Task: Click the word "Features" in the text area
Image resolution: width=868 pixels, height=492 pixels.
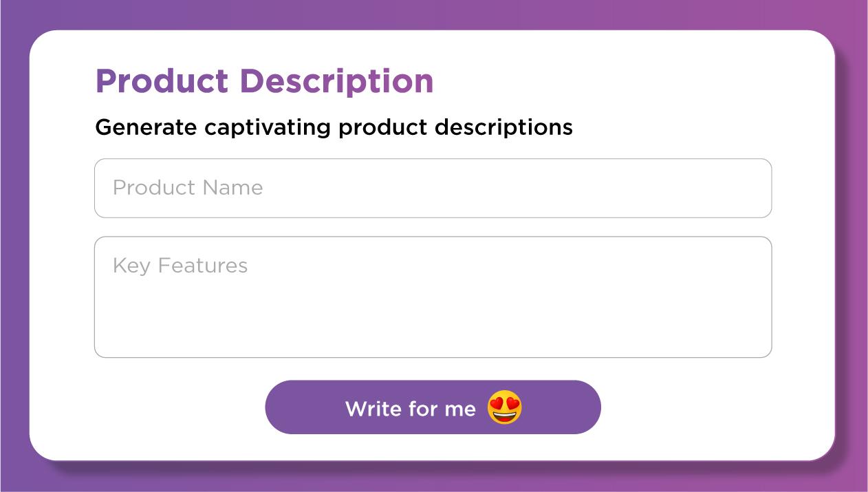Action: (203, 266)
